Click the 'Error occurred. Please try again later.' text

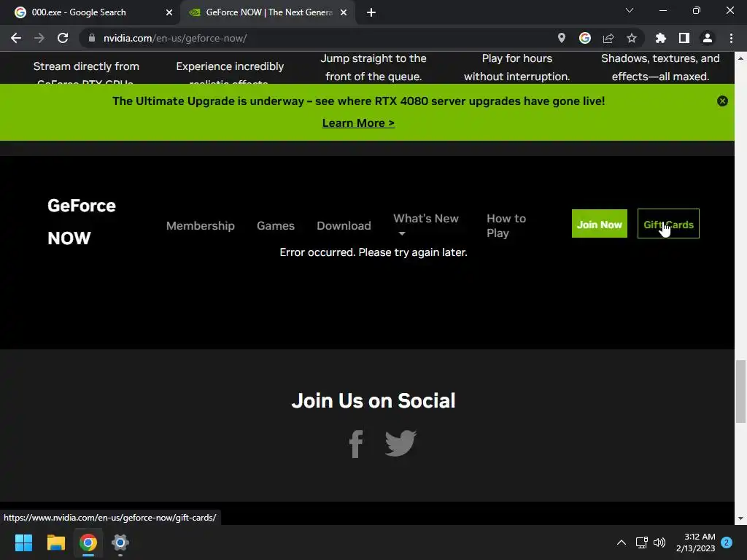(x=373, y=252)
